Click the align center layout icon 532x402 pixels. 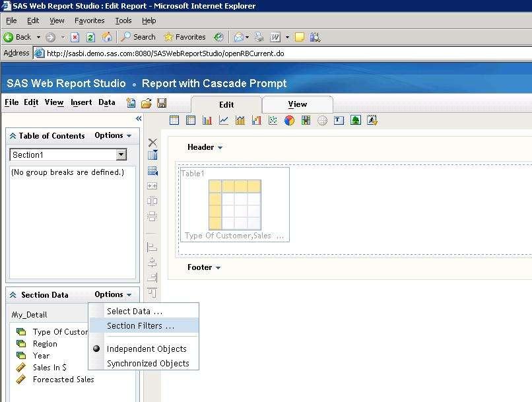coord(152,263)
